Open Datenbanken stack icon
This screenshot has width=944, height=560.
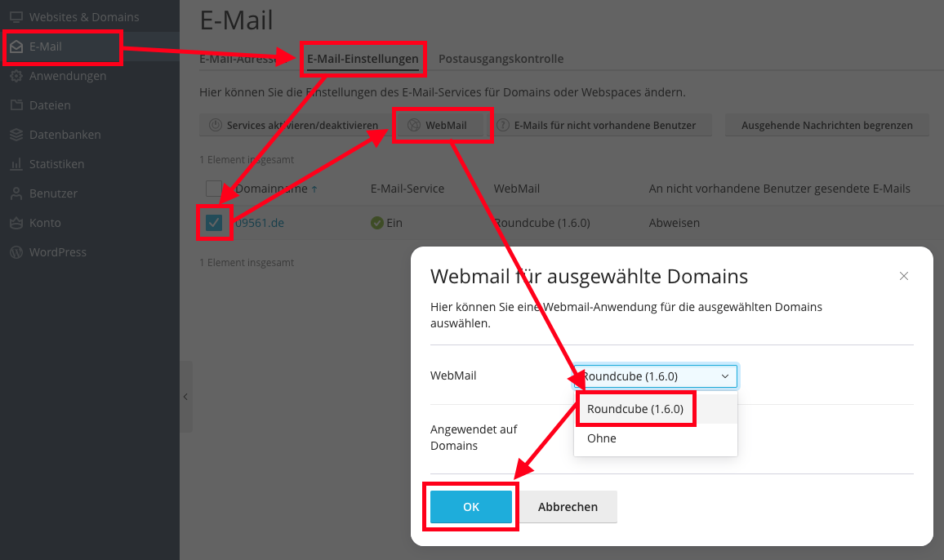tap(16, 135)
